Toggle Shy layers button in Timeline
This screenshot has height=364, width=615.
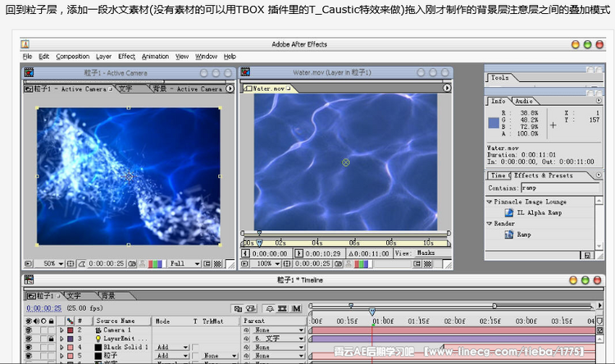pyautogui.click(x=270, y=309)
